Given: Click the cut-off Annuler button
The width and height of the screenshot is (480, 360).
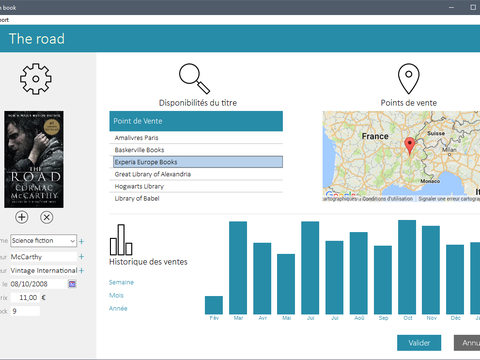Looking at the screenshot, I should [467, 343].
